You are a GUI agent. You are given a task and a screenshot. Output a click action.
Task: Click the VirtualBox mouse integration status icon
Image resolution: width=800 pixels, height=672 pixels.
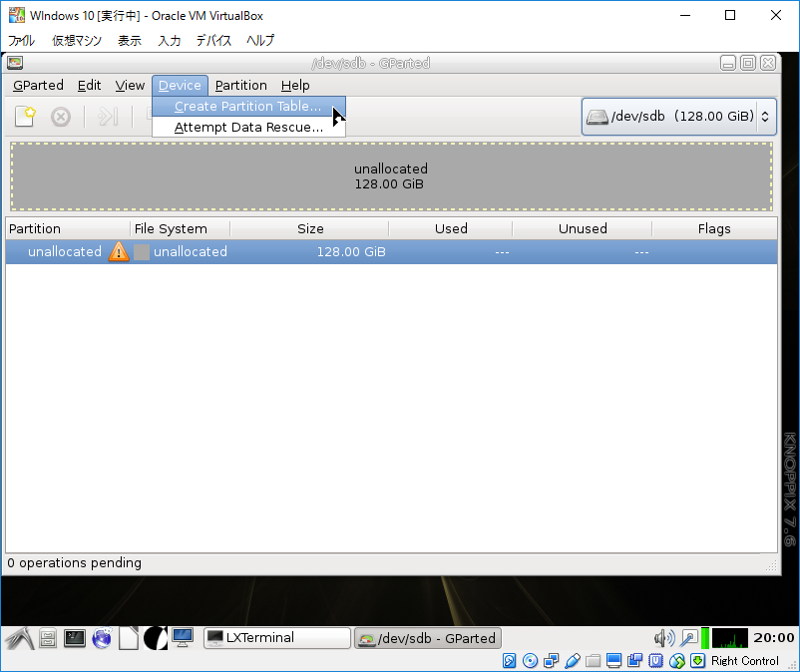point(677,661)
